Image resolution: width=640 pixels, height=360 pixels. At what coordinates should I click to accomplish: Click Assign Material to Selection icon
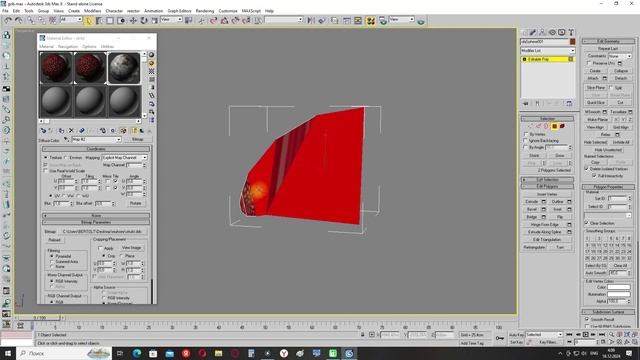pyautogui.click(x=61, y=131)
